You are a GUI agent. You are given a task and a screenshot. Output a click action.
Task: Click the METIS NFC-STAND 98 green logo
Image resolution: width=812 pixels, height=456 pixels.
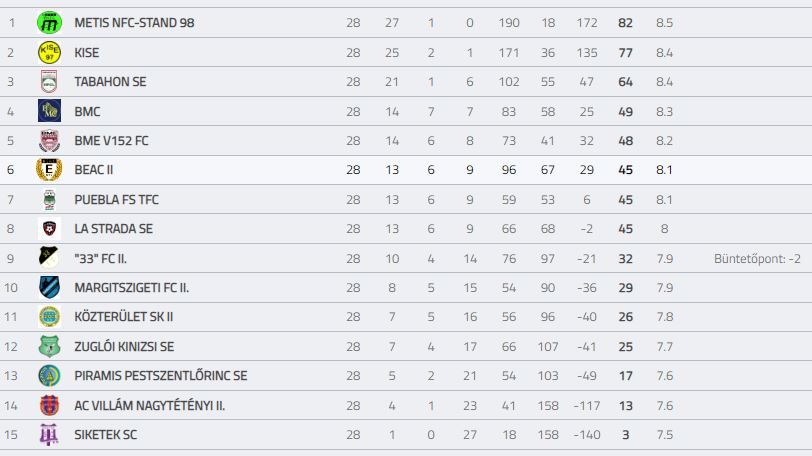[x=49, y=23]
